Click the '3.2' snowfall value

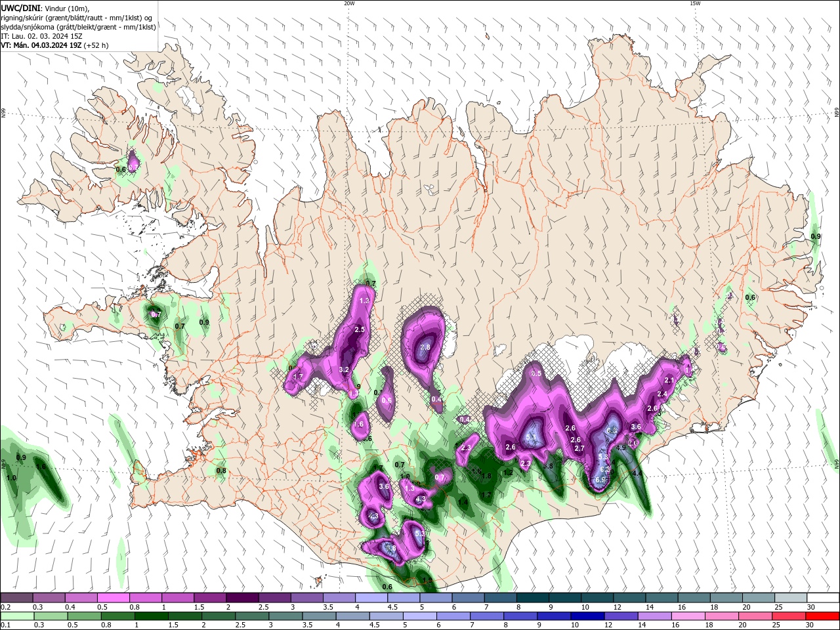(x=343, y=370)
